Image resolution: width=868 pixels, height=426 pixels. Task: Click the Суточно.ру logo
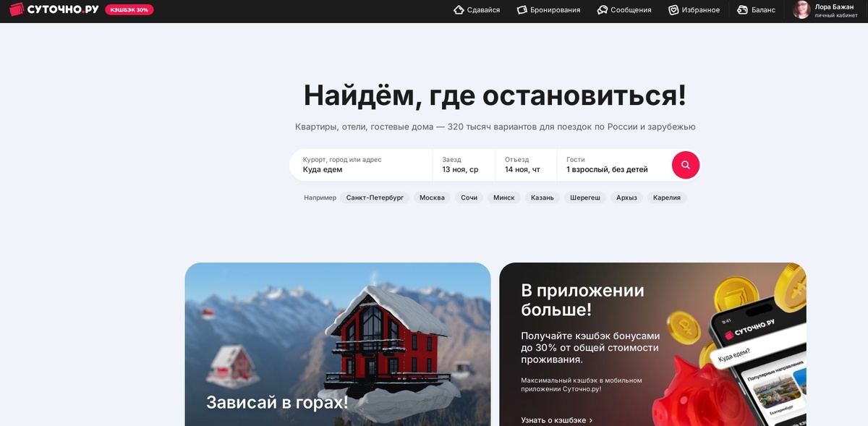coord(54,10)
